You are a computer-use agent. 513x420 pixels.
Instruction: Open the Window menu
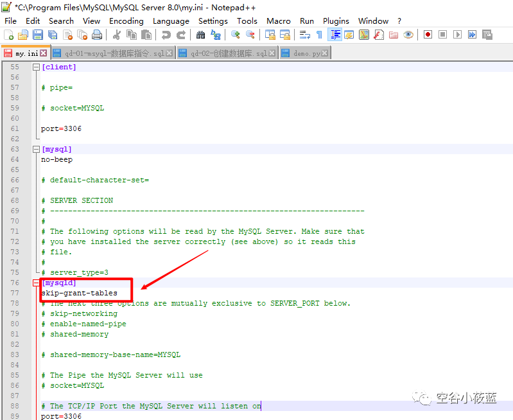click(x=373, y=21)
